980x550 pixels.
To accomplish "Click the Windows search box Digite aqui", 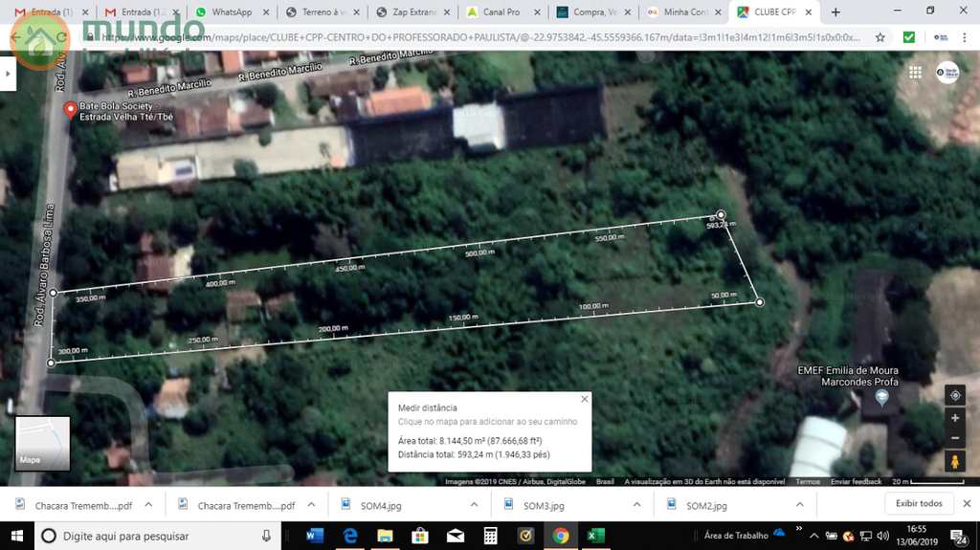I will (158, 536).
